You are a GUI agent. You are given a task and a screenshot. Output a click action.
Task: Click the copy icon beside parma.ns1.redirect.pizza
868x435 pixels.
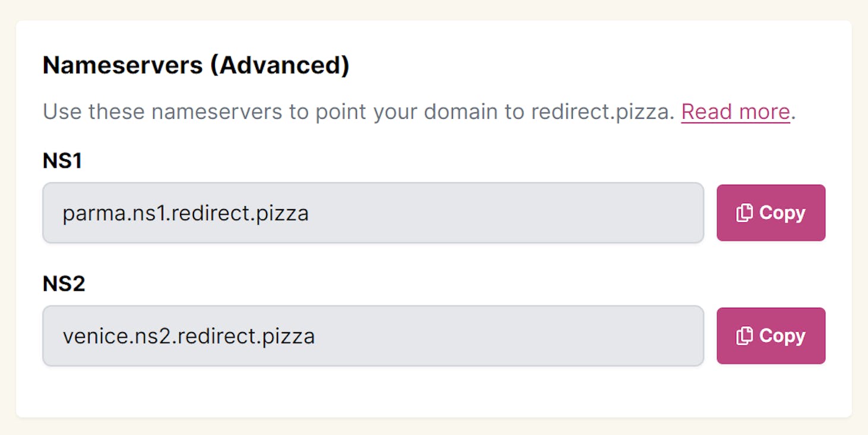click(x=745, y=213)
